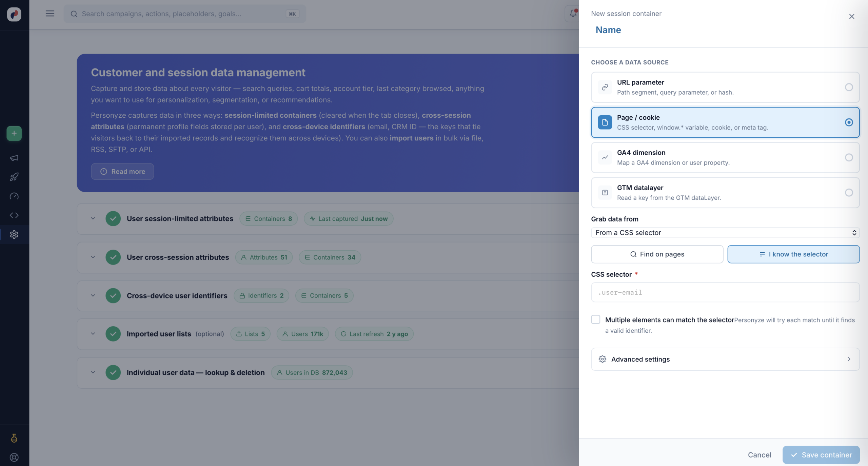Click the green check beside Cross-device user identifiers
Screen dimensions: 868x466
(x=113, y=296)
